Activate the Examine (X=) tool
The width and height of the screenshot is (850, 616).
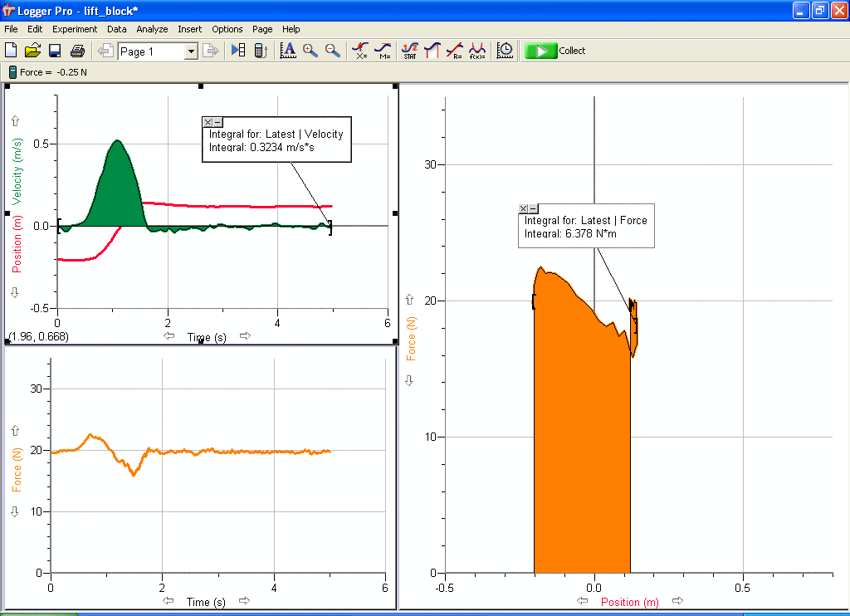coord(360,51)
